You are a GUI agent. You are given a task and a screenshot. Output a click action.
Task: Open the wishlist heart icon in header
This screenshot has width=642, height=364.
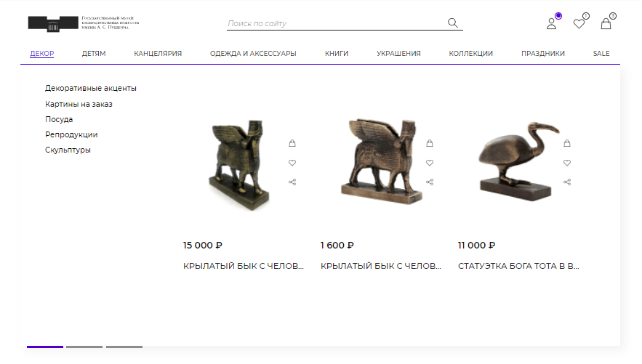coord(579,24)
